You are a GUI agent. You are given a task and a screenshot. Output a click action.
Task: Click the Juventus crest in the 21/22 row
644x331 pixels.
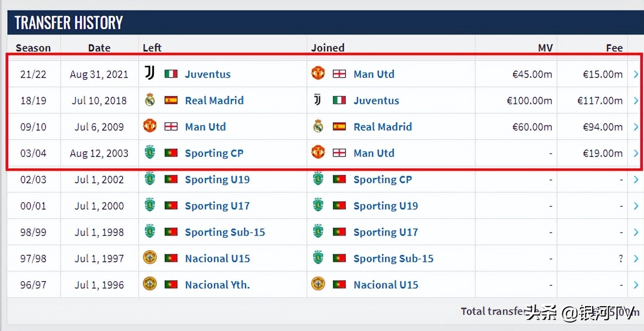[x=149, y=73]
